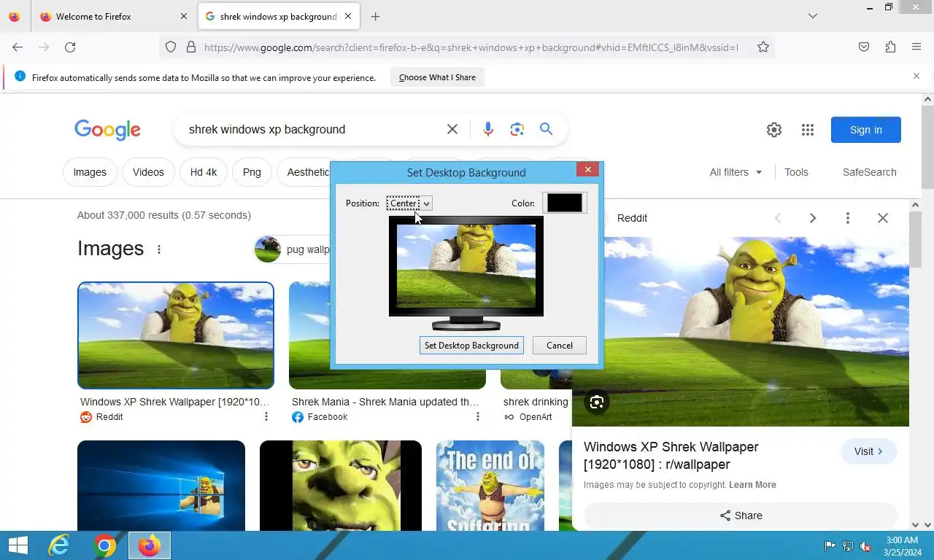This screenshot has height=560, width=934.
Task: Open the Save to Pocket icon
Action: tap(864, 47)
